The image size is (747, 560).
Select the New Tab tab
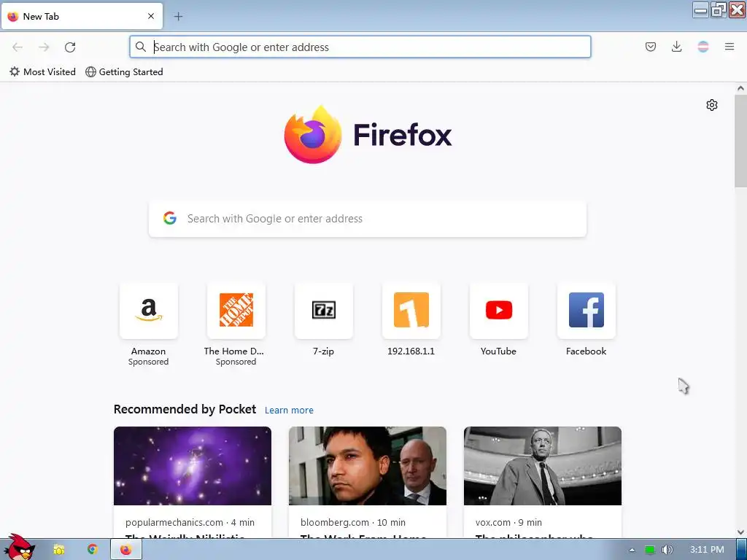pos(82,16)
